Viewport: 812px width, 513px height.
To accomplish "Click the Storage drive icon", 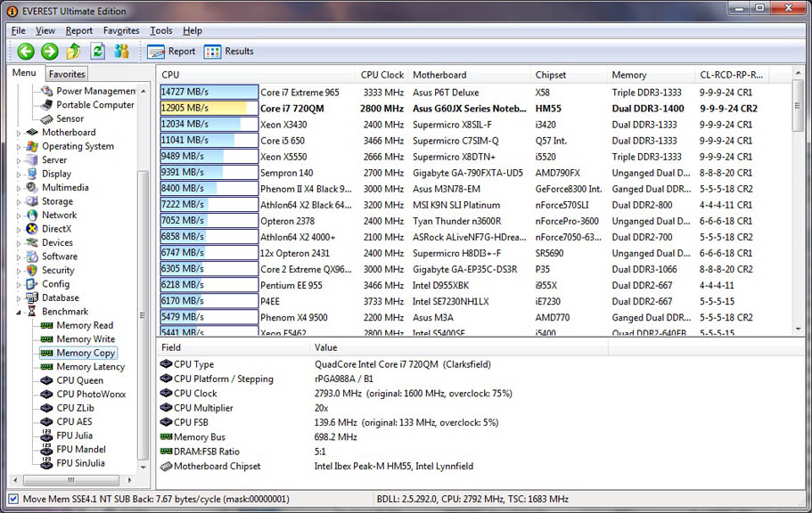I will pyautogui.click(x=32, y=201).
